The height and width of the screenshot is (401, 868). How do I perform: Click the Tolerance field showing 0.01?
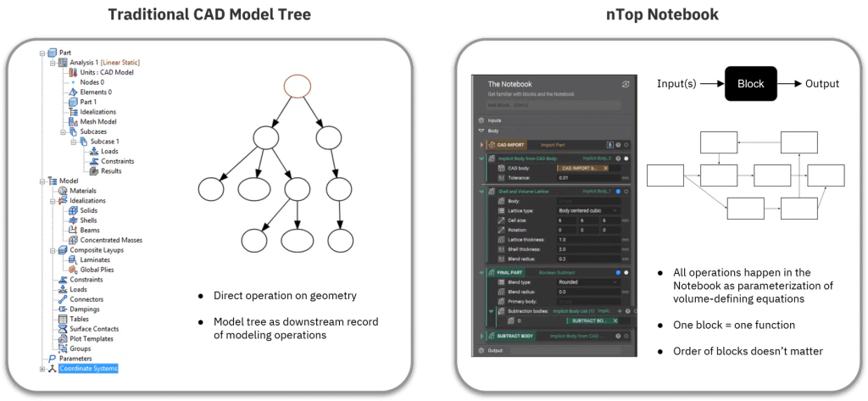589,178
